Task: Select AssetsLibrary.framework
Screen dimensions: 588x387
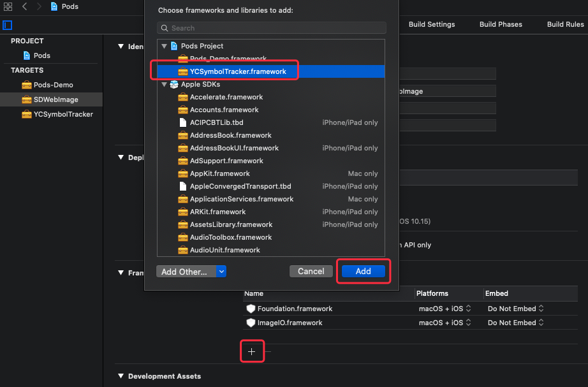Action: coord(271,224)
